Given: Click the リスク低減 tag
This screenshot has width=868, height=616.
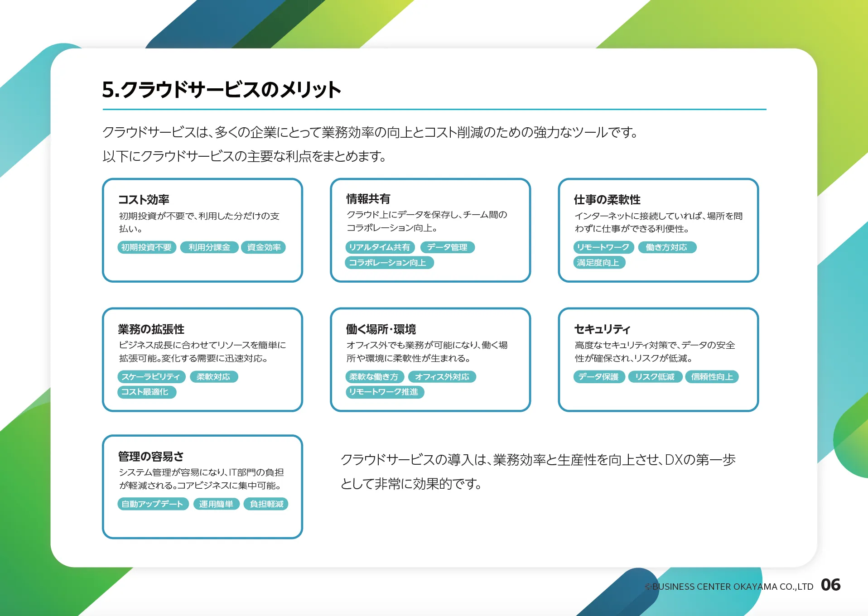Looking at the screenshot, I should click(655, 377).
